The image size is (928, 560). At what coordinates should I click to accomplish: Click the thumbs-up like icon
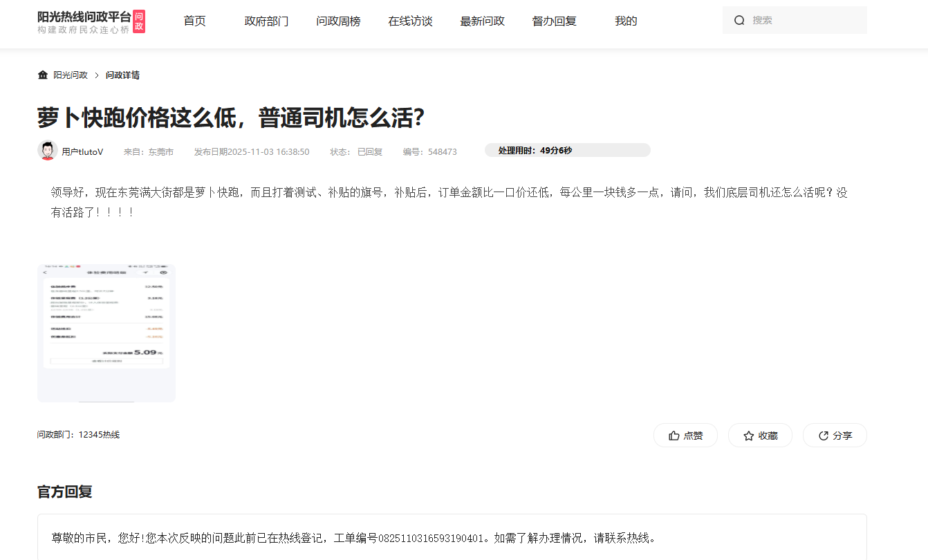click(x=674, y=436)
